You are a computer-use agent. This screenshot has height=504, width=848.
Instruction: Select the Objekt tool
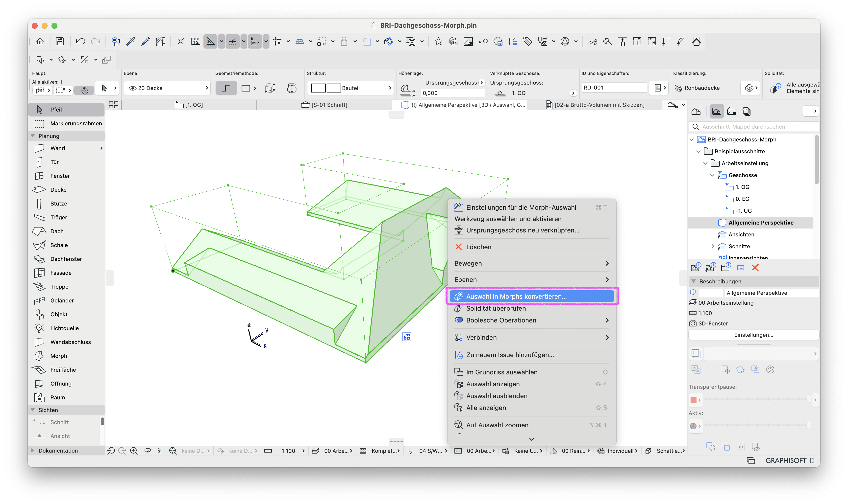(x=66, y=315)
